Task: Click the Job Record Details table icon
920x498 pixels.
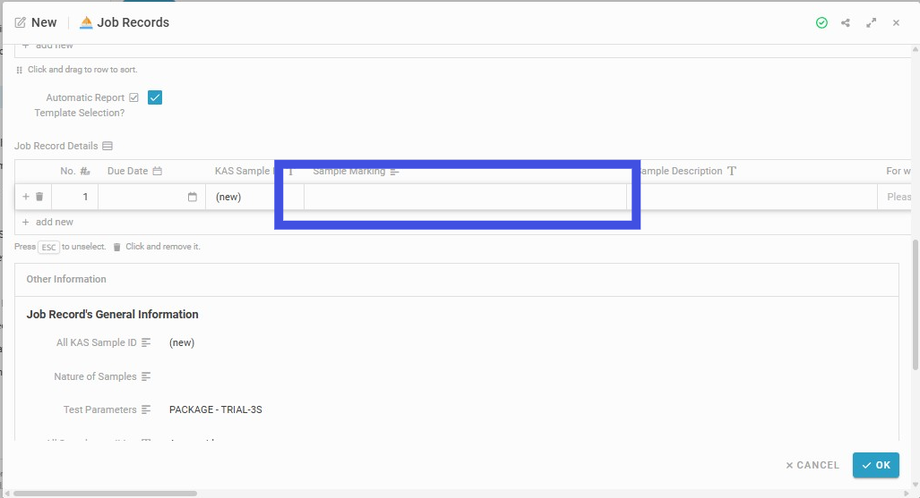Action: point(107,145)
